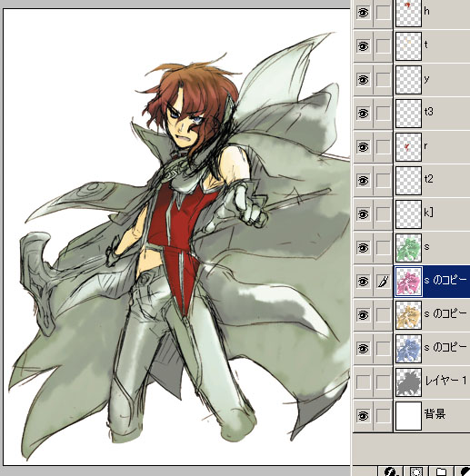
Task: Select the レイヤー 1 layer name
Action: click(x=445, y=381)
